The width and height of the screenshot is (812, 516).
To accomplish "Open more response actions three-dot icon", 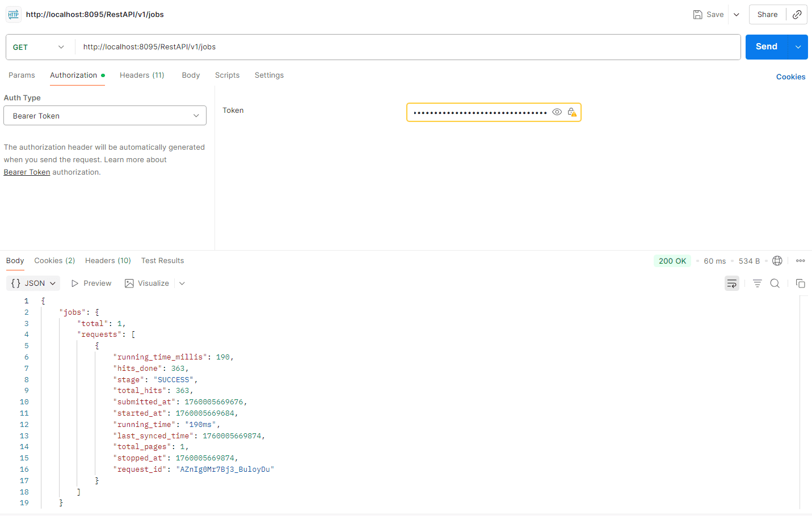I will (x=801, y=260).
